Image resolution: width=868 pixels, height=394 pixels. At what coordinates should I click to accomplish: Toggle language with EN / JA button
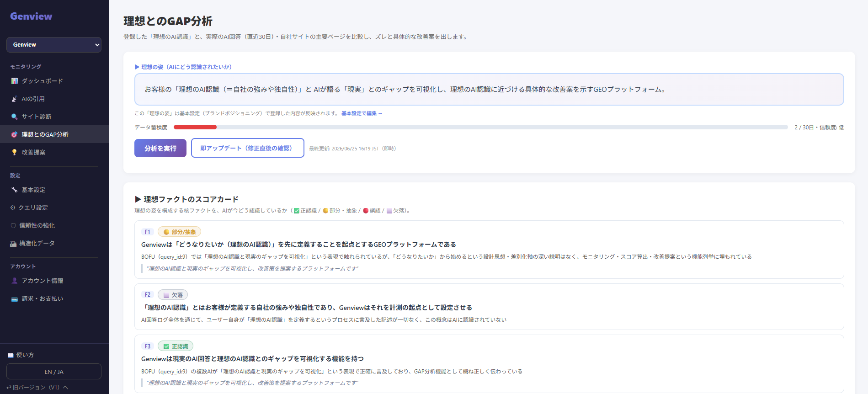click(54, 372)
